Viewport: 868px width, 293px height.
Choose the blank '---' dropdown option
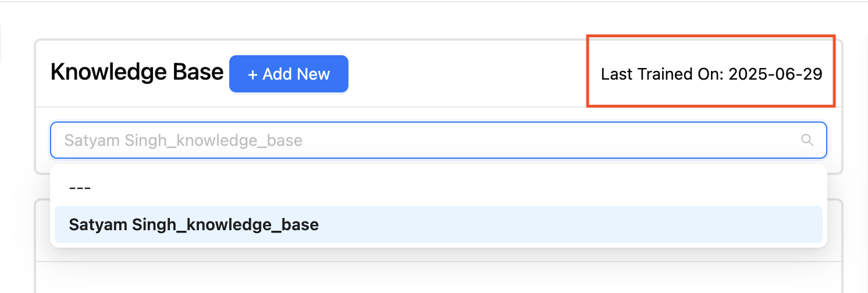[x=439, y=187]
